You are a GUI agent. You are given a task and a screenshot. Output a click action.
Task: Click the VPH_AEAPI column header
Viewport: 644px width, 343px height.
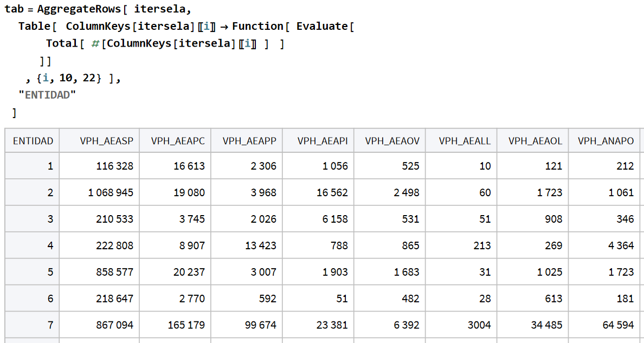point(323,141)
